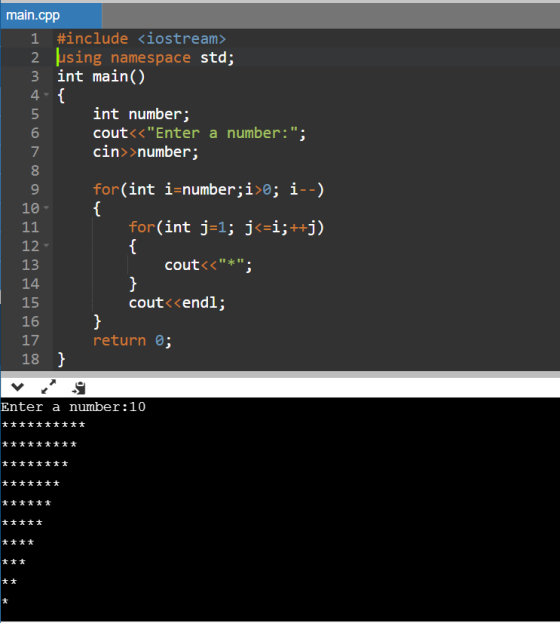This screenshot has width=560, height=623.
Task: Place cursor on 'int main()' text
Action: tap(101, 76)
